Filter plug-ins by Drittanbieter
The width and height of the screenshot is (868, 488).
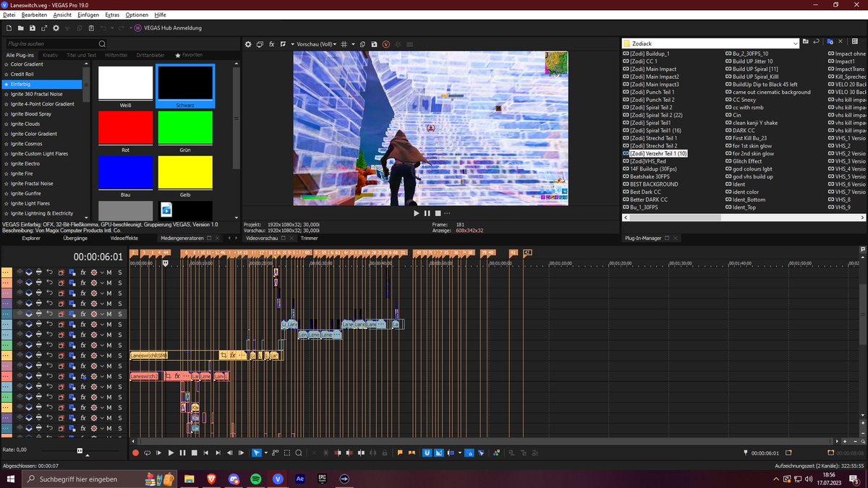(150, 55)
